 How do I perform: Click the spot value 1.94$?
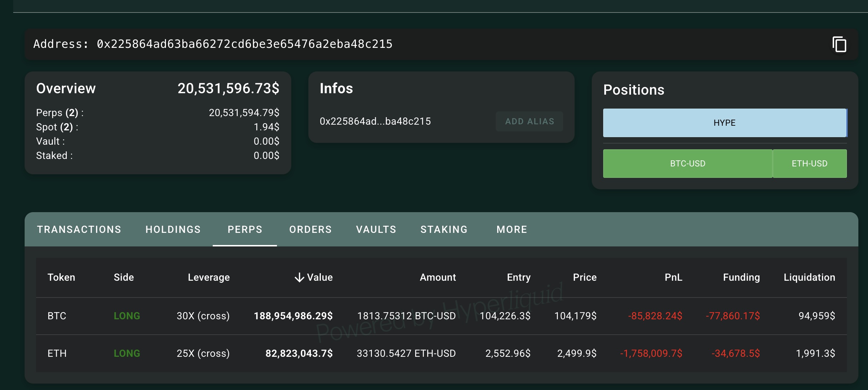tap(267, 127)
